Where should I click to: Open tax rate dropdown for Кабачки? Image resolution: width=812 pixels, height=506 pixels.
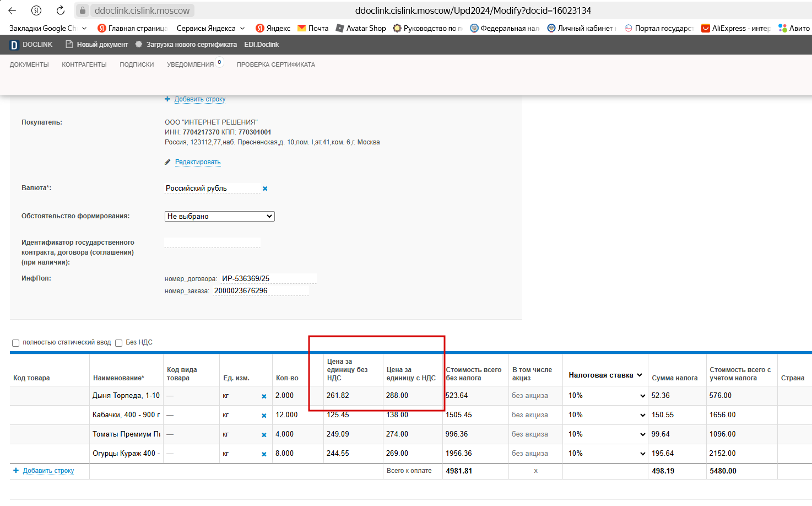click(x=605, y=415)
